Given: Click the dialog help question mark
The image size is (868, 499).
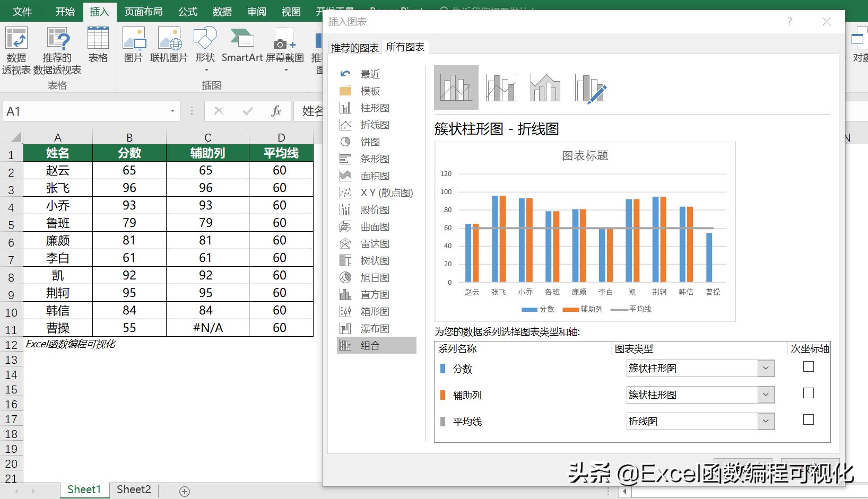Looking at the screenshot, I should 789,22.
